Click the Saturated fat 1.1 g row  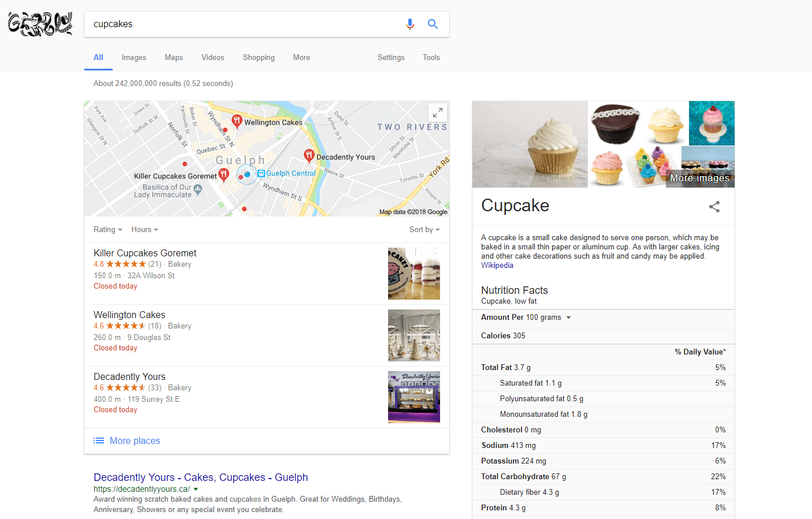click(604, 383)
